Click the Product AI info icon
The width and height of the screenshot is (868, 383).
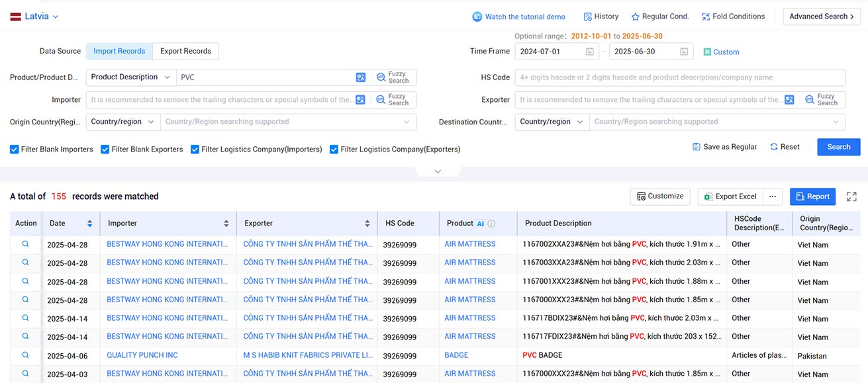[x=492, y=224]
